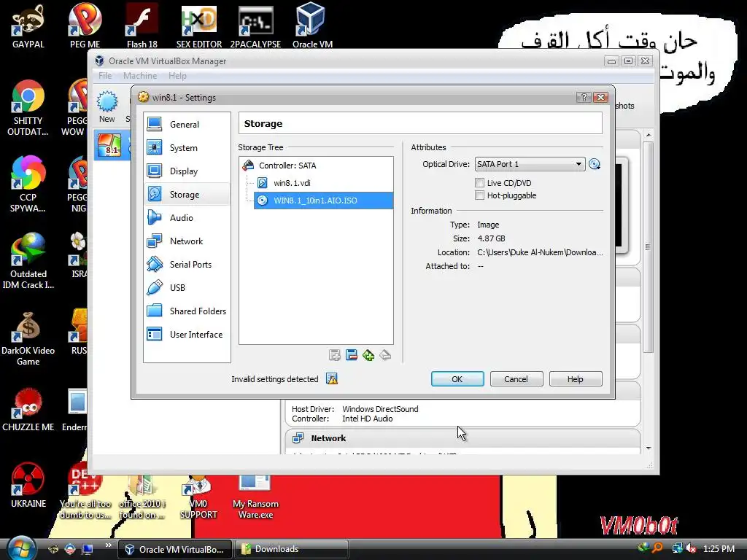Select WIN8.1_10in1.AIO.ISO in storage tree
This screenshot has height=560, width=747.
click(323, 201)
